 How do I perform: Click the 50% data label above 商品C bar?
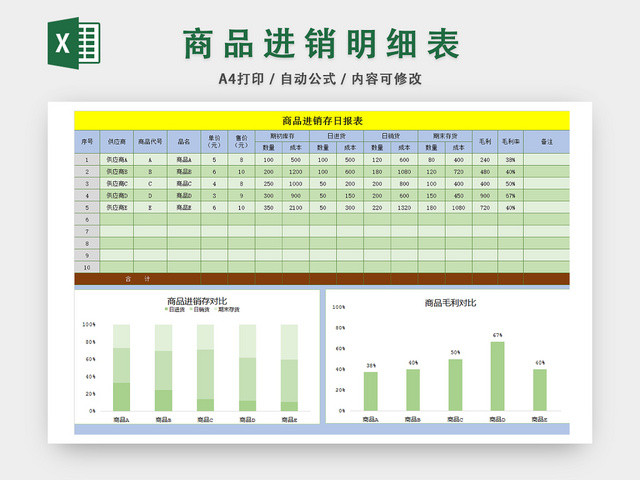(455, 352)
